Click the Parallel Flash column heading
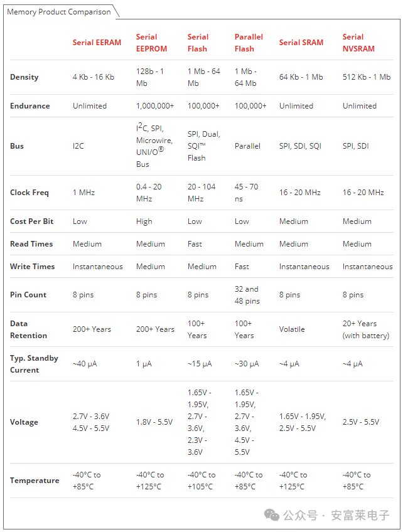 tap(249, 43)
